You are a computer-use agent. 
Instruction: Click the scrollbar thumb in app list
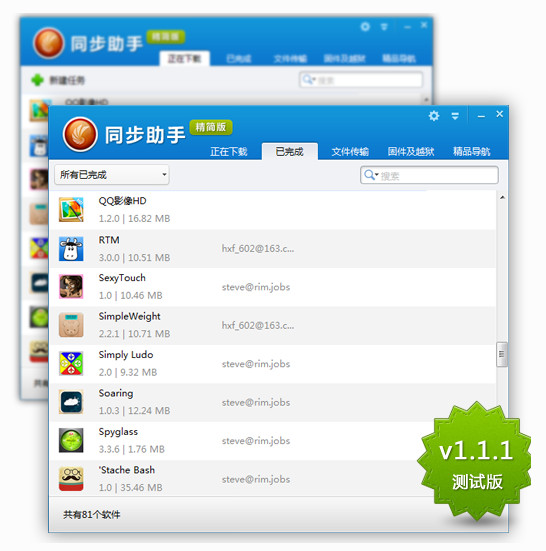pos(502,354)
